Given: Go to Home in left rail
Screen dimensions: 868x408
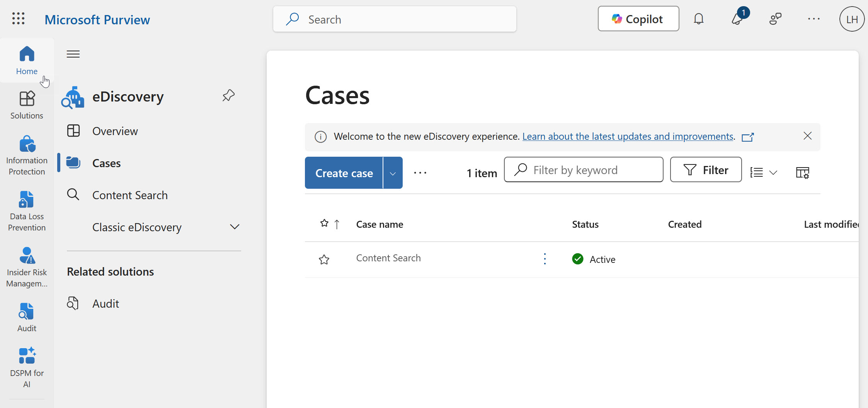Looking at the screenshot, I should [x=27, y=60].
